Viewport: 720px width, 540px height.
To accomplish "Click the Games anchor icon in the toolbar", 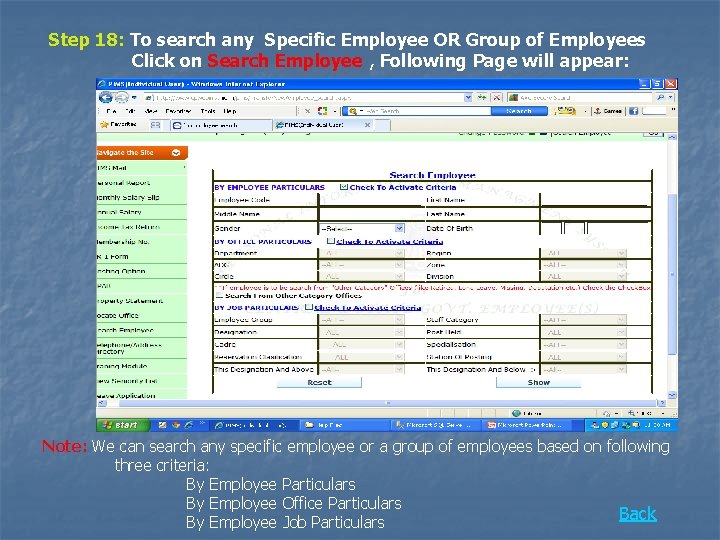I will [597, 111].
